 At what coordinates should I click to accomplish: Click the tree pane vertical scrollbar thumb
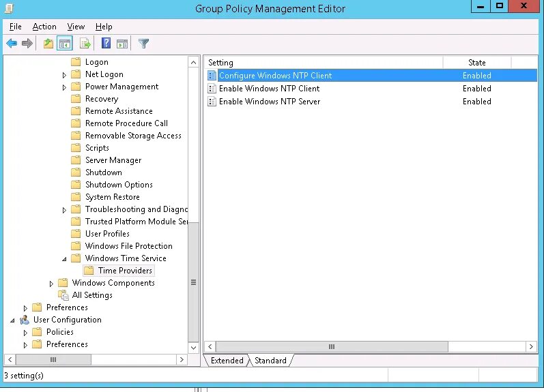pos(194,282)
